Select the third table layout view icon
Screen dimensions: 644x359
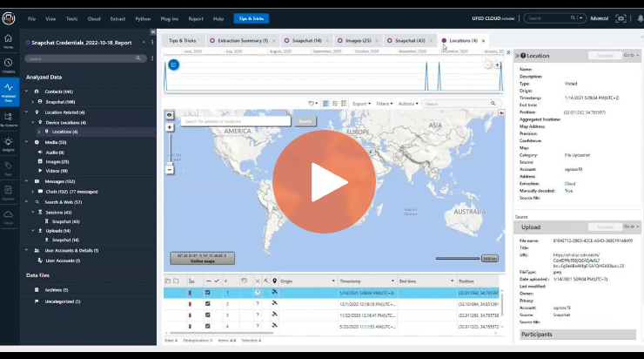coord(344,104)
